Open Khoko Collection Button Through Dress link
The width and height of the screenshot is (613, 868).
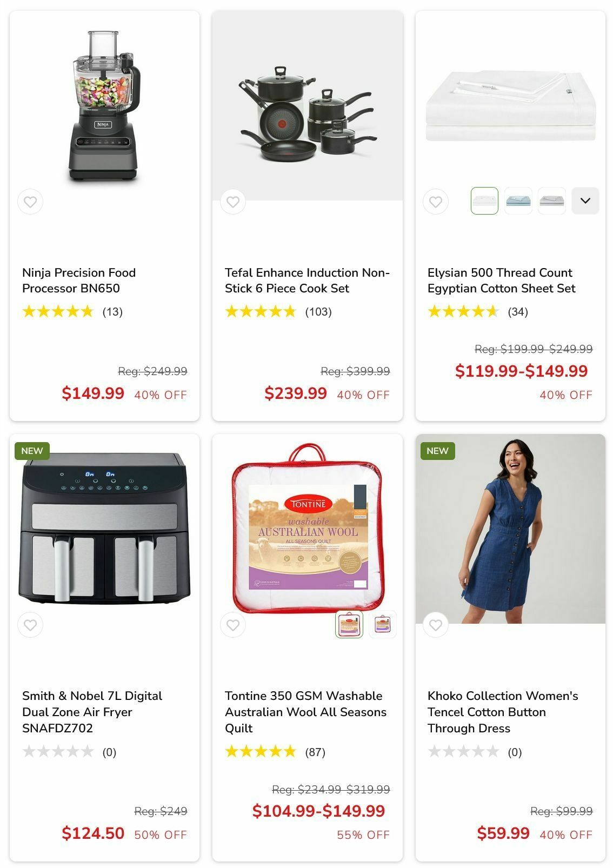pos(503,712)
